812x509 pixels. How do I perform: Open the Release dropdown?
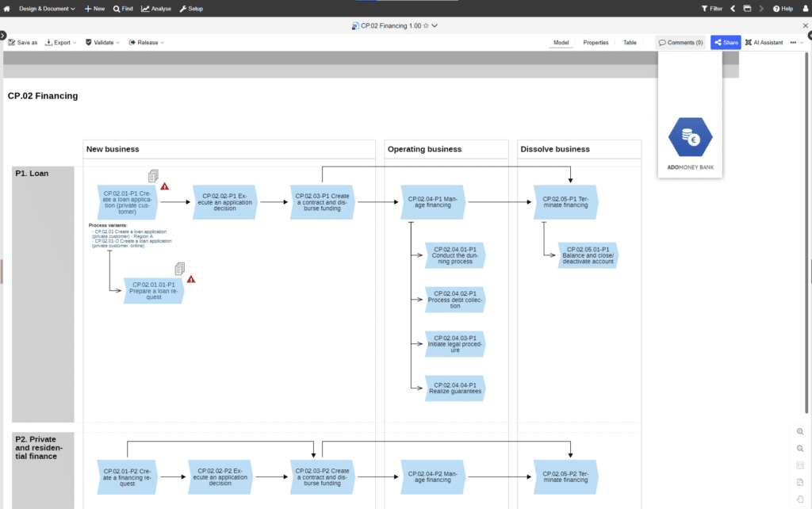(147, 43)
